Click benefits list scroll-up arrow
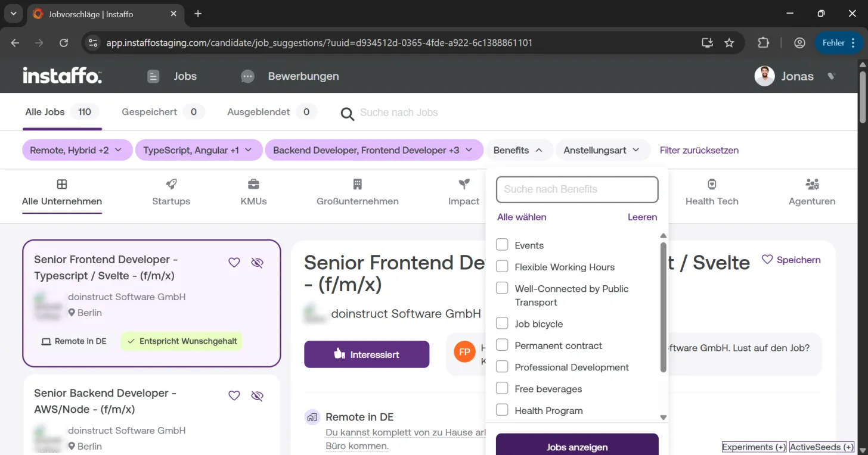868x455 pixels. coord(664,236)
